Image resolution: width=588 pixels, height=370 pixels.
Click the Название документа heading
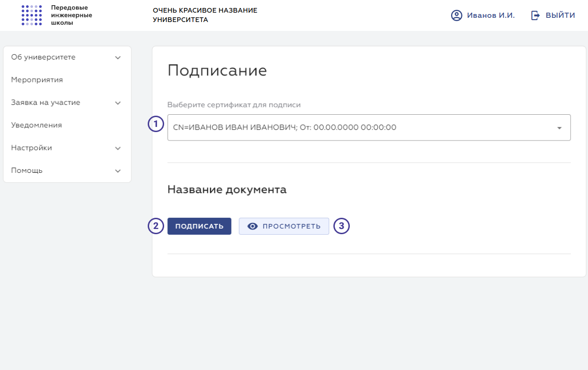pos(227,190)
